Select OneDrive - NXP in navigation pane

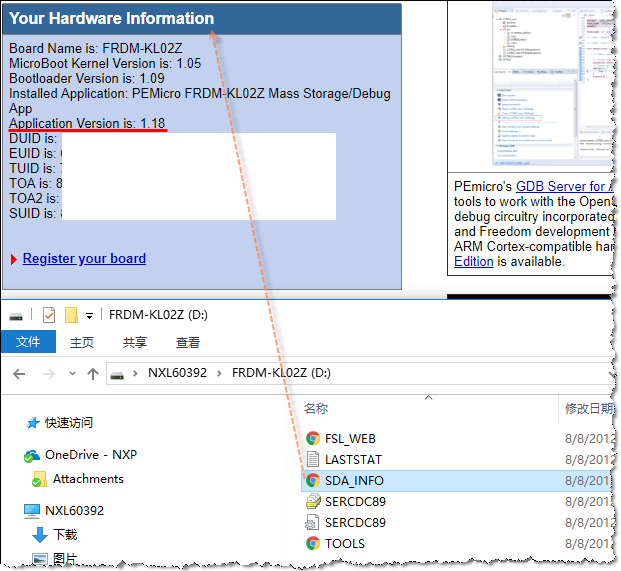[x=91, y=455]
